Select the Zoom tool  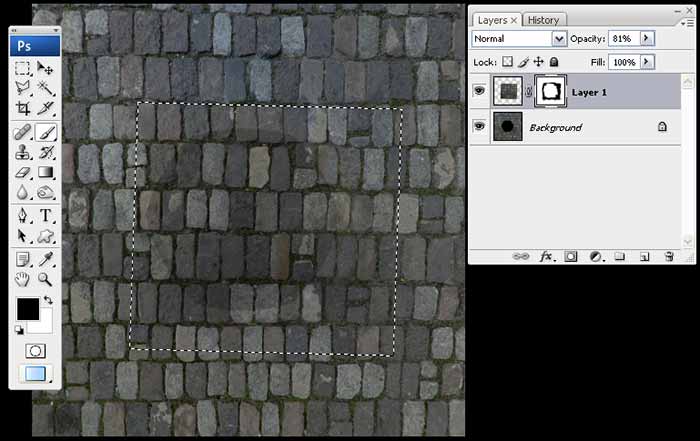[x=46, y=279]
